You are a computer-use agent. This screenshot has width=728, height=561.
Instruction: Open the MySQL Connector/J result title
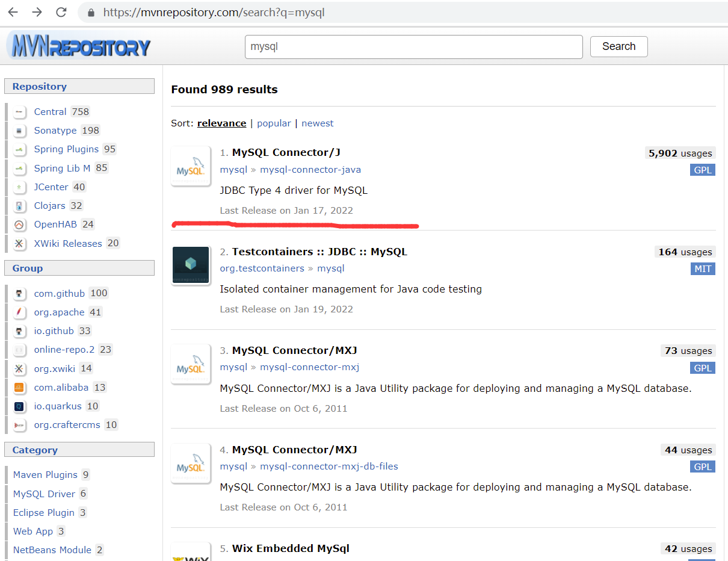286,153
